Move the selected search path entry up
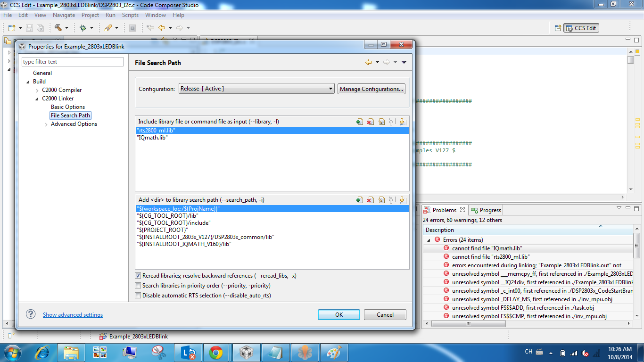 391,200
